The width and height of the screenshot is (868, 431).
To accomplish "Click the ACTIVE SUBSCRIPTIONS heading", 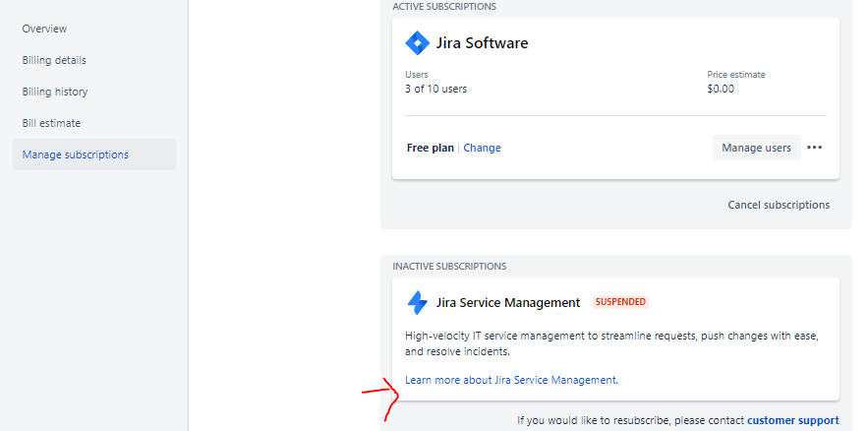I will click(x=444, y=7).
